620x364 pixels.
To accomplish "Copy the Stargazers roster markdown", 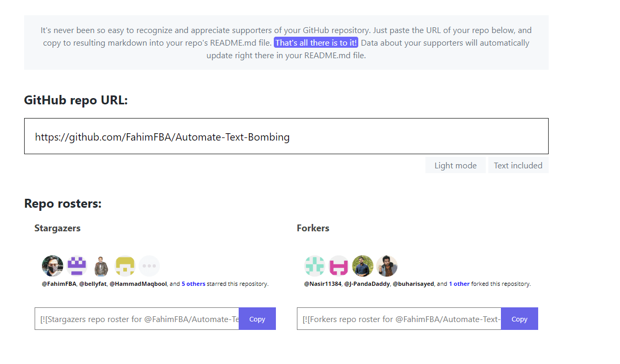I will pyautogui.click(x=257, y=319).
